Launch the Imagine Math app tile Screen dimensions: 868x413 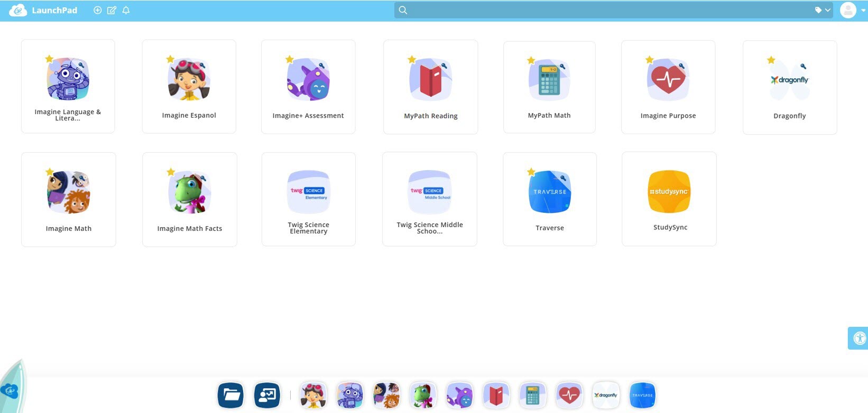[69, 200]
